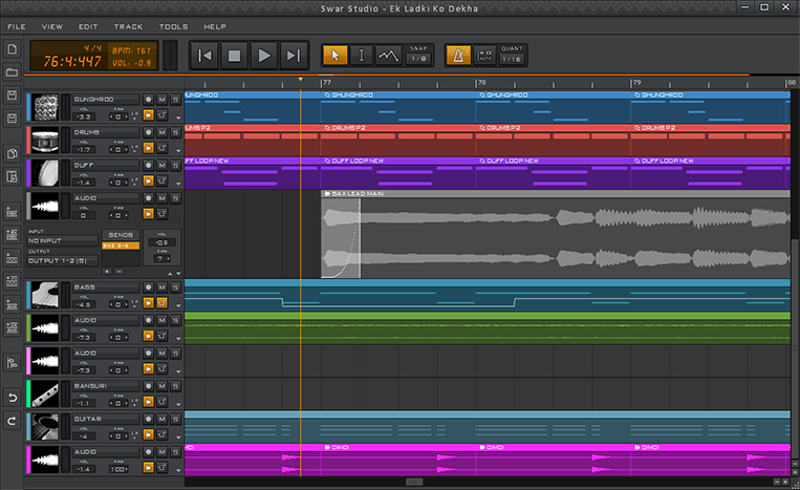
Task: Click the L/R stereo icon on Ghunghroo track
Action: click(x=134, y=116)
